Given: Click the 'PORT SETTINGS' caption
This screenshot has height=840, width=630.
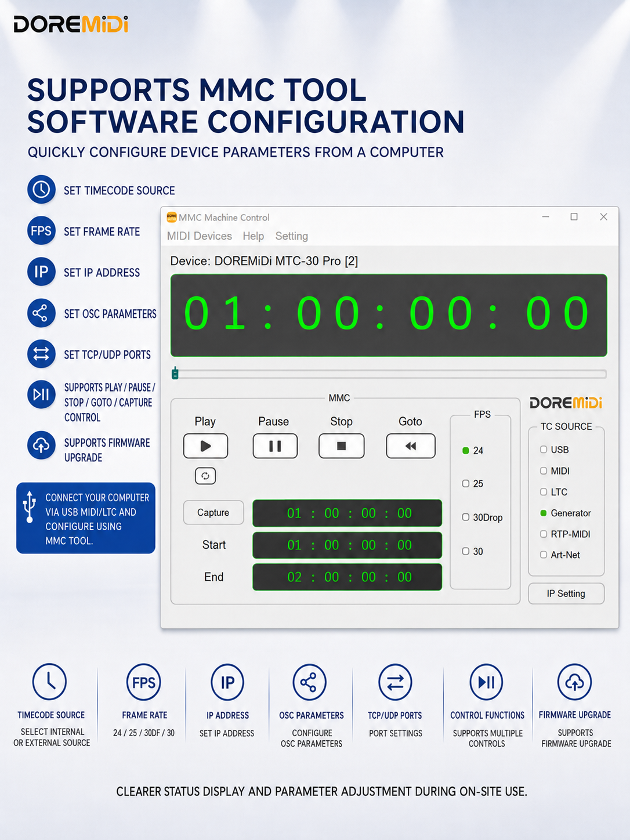Looking at the screenshot, I should [x=396, y=734].
